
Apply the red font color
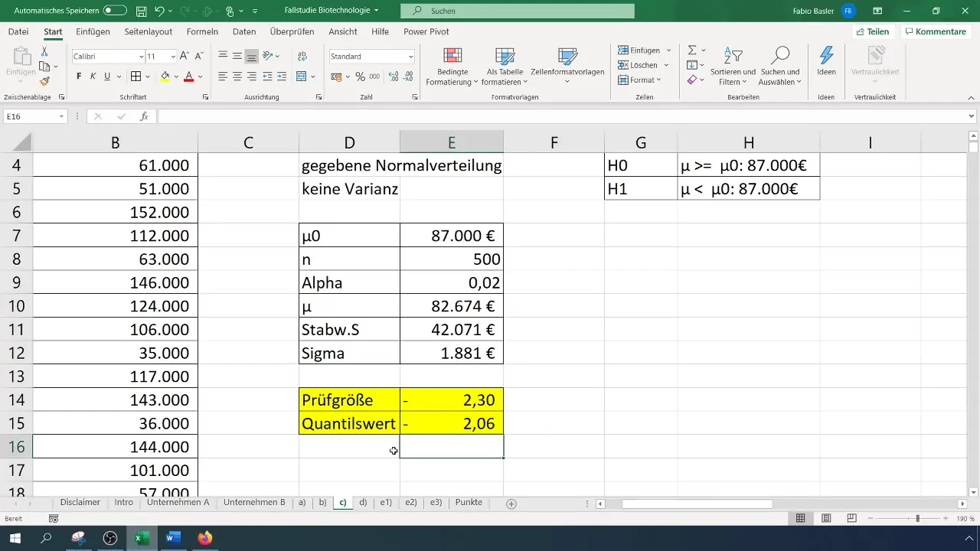tap(188, 77)
